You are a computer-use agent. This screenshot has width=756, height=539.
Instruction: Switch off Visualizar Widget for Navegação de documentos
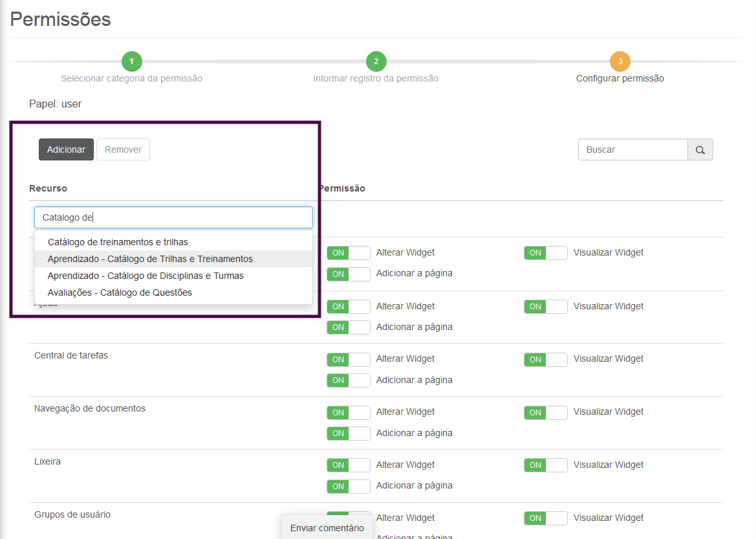click(546, 413)
